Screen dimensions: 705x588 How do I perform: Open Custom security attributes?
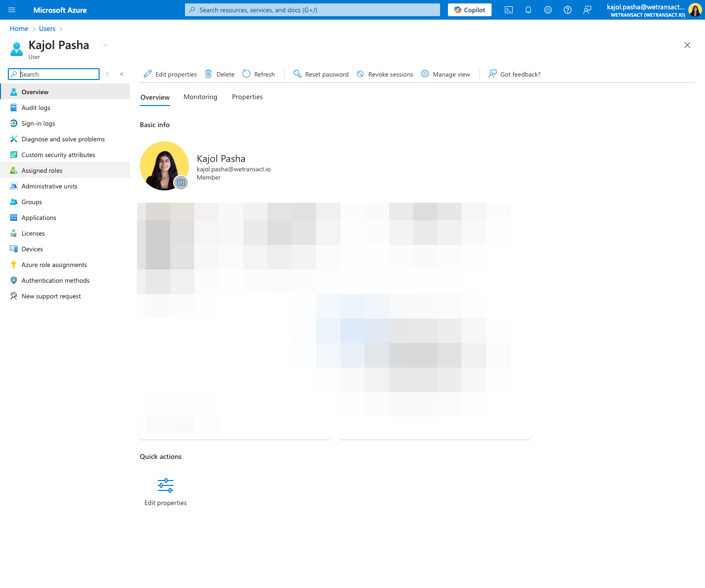[65, 155]
